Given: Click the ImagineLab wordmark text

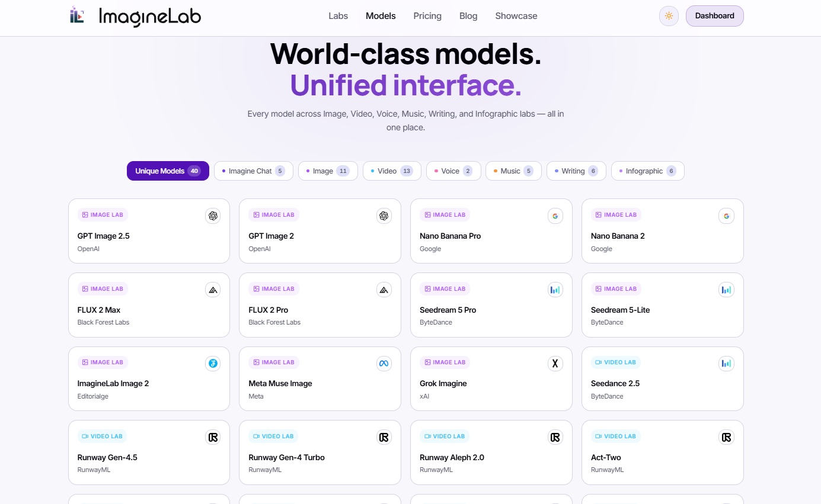Looking at the screenshot, I should click(x=150, y=17).
